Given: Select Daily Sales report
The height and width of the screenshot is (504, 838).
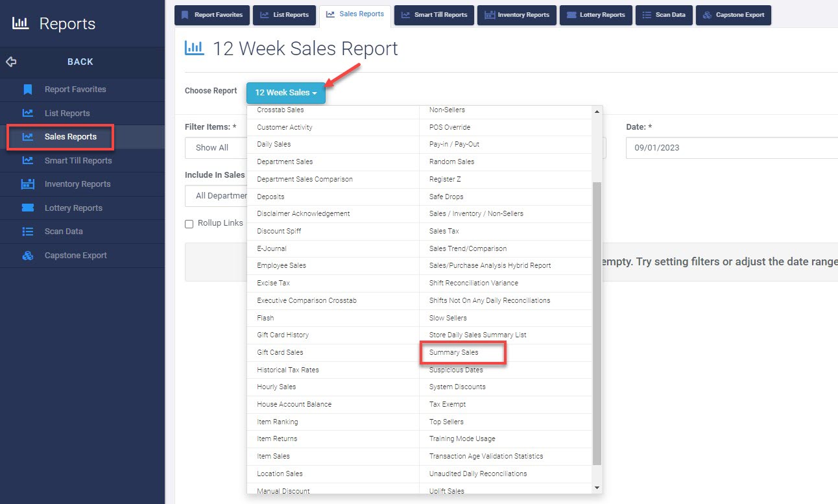Looking at the screenshot, I should (x=274, y=144).
